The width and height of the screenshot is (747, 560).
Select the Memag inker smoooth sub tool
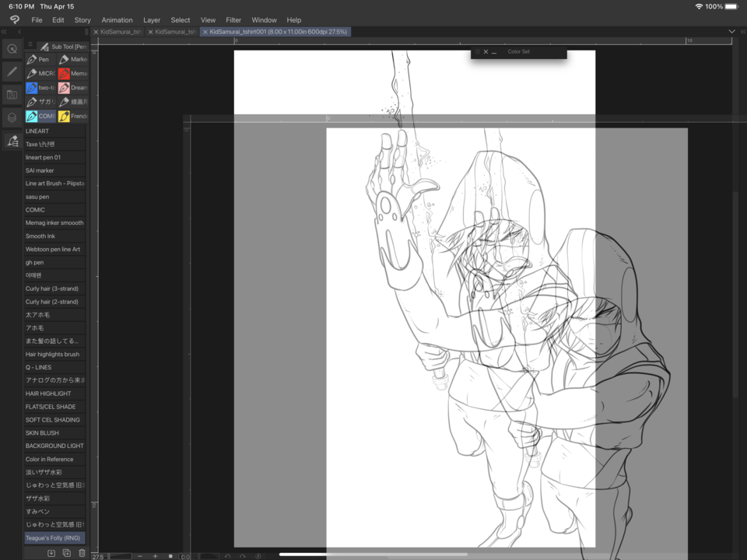54,223
